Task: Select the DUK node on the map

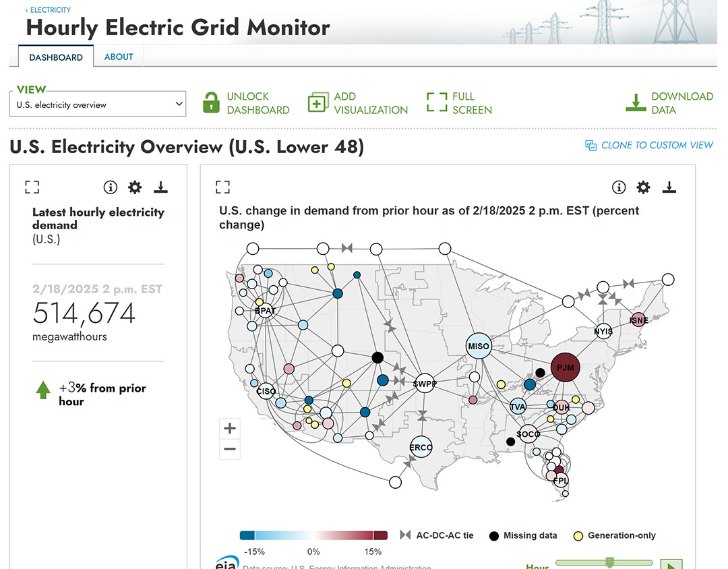Action: coord(562,407)
